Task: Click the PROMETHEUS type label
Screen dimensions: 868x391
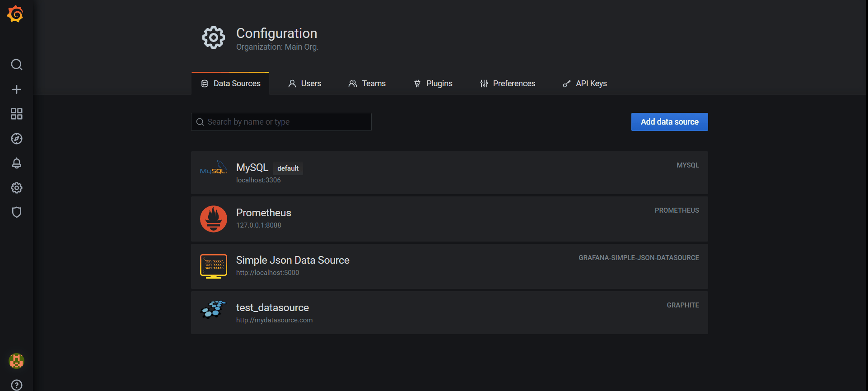Action: coord(677,210)
